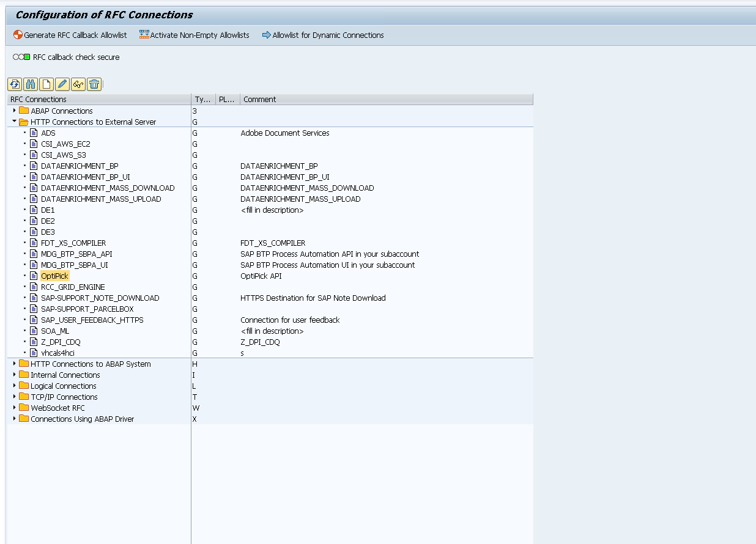
Task: Click Activate Non-Empty Allowlists
Action: (195, 35)
